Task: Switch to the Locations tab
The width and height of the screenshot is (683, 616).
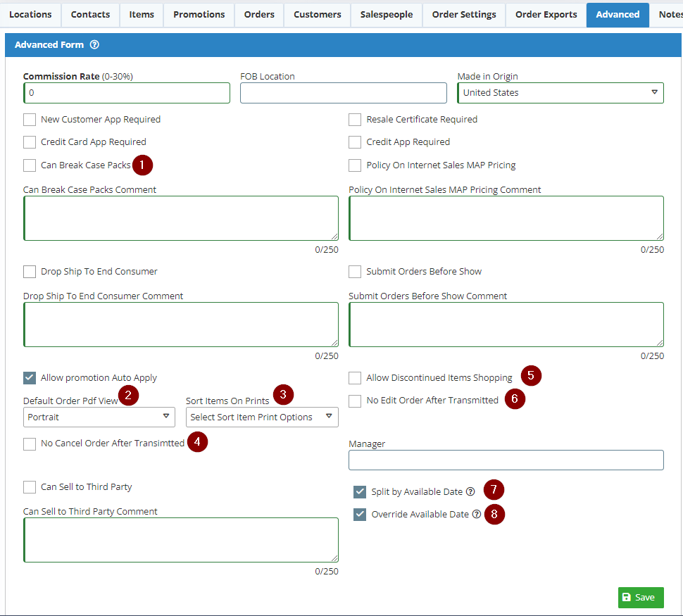Action: [x=30, y=14]
